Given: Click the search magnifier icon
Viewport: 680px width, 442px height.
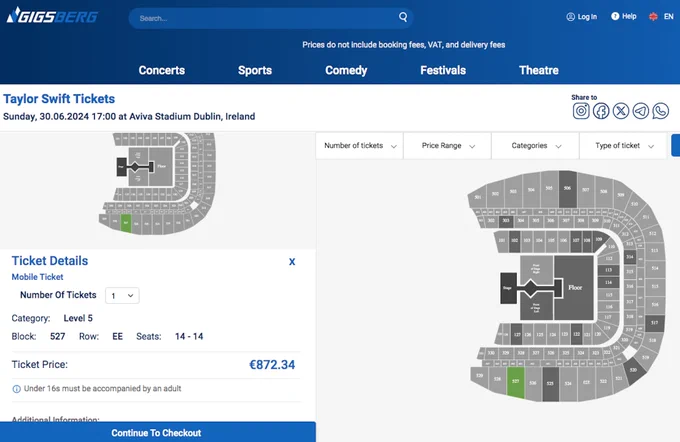Looking at the screenshot, I should tap(403, 17).
